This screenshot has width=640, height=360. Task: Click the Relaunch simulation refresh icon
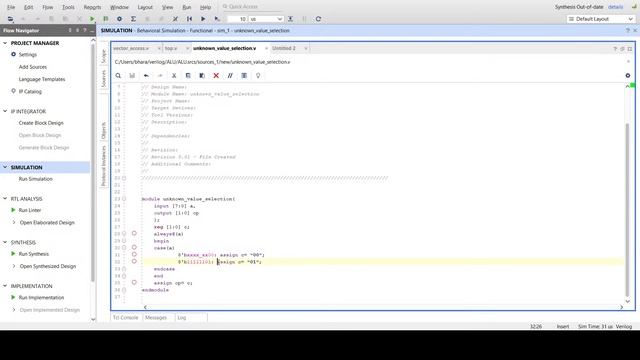(x=318, y=19)
